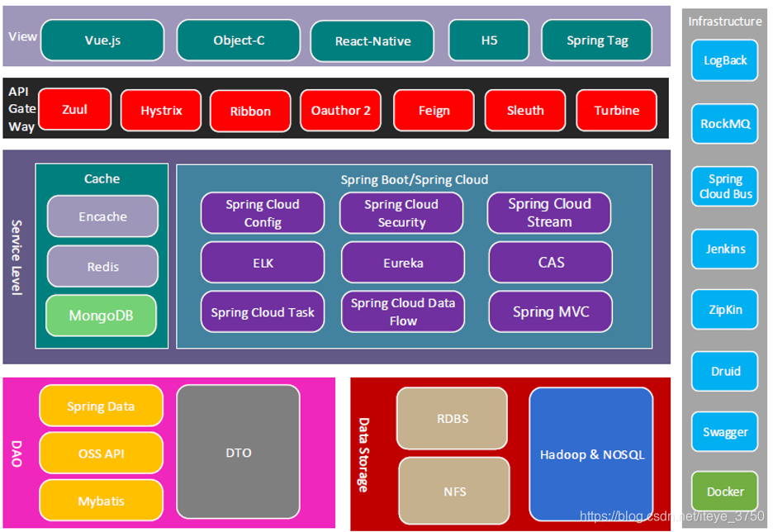Click the Oauthor 2 box
The image size is (773, 532).
coord(340,111)
